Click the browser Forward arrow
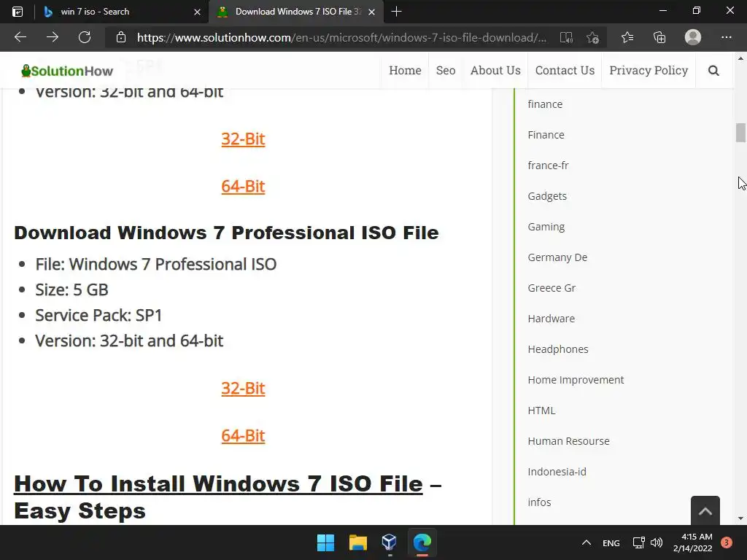Viewport: 747px width, 560px height. pyautogui.click(x=53, y=37)
